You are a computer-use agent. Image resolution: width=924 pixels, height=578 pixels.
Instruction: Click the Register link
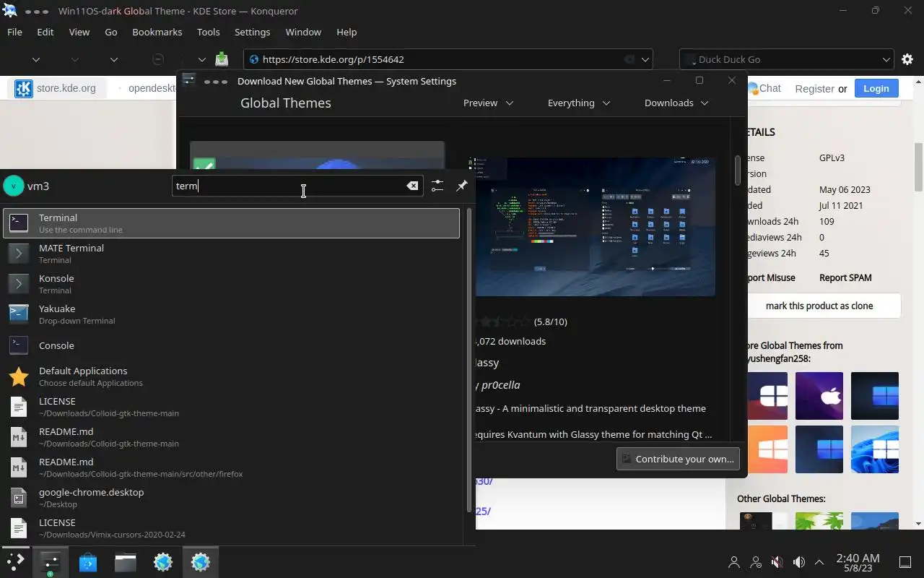pos(814,88)
